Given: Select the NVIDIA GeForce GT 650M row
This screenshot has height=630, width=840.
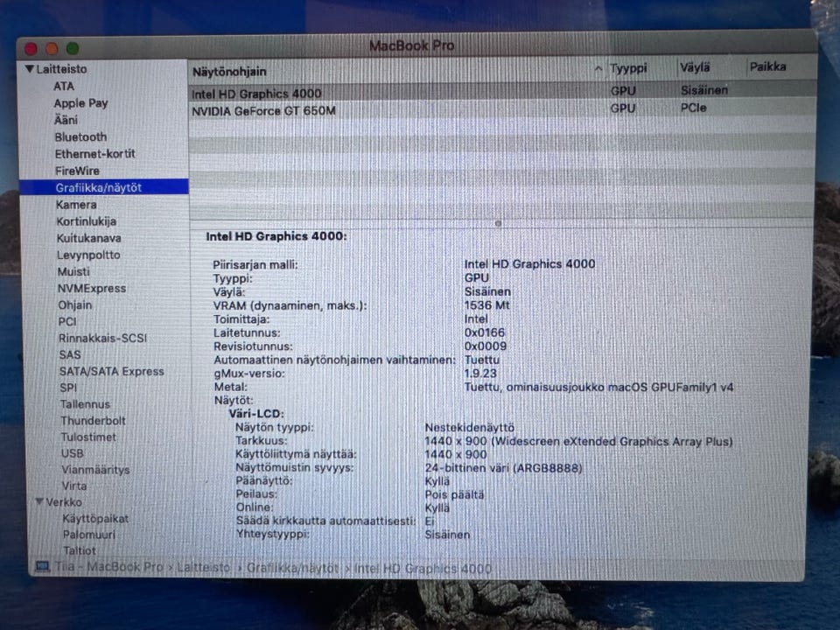Looking at the screenshot, I should pyautogui.click(x=503, y=110).
